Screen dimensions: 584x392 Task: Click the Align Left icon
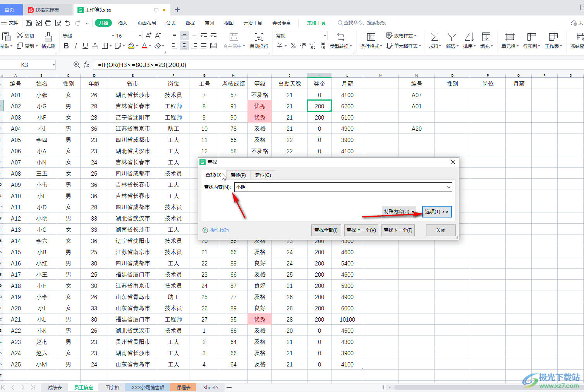175,46
